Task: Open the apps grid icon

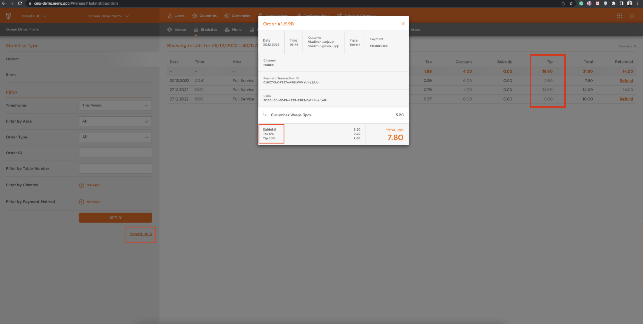Action: [x=619, y=16]
